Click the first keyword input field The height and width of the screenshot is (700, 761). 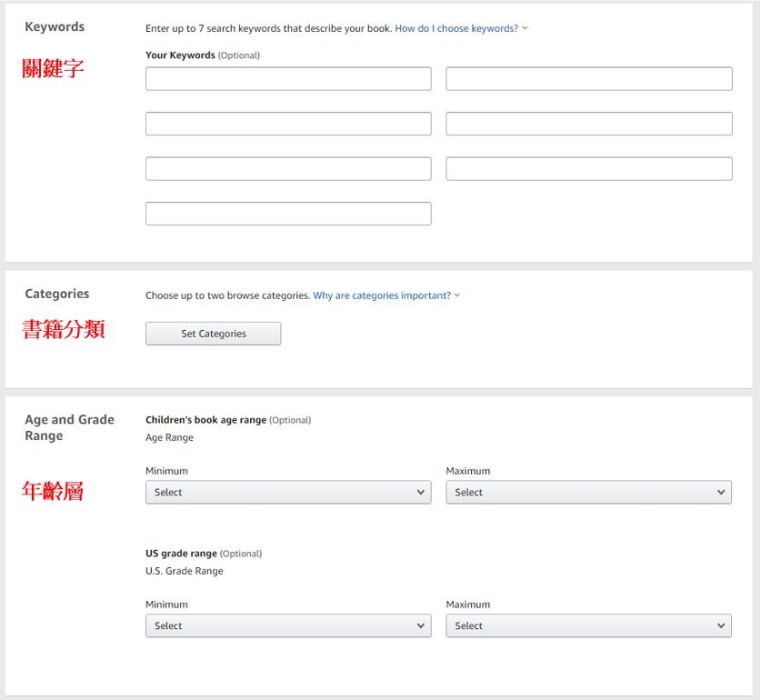point(288,79)
